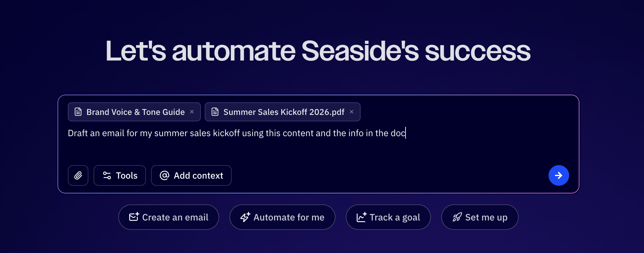The height and width of the screenshot is (253, 644).
Task: Choose the Automate for me suggestion
Action: pyautogui.click(x=282, y=217)
